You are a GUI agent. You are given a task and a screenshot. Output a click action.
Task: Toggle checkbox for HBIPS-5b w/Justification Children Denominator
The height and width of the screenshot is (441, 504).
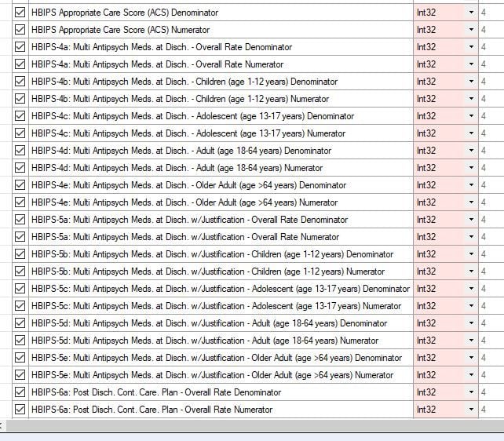click(x=20, y=254)
